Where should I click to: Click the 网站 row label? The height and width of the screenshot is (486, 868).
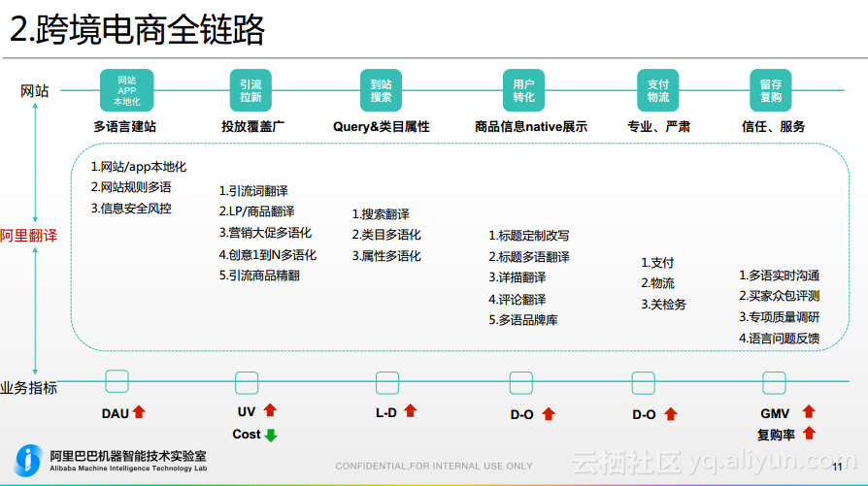(34, 90)
